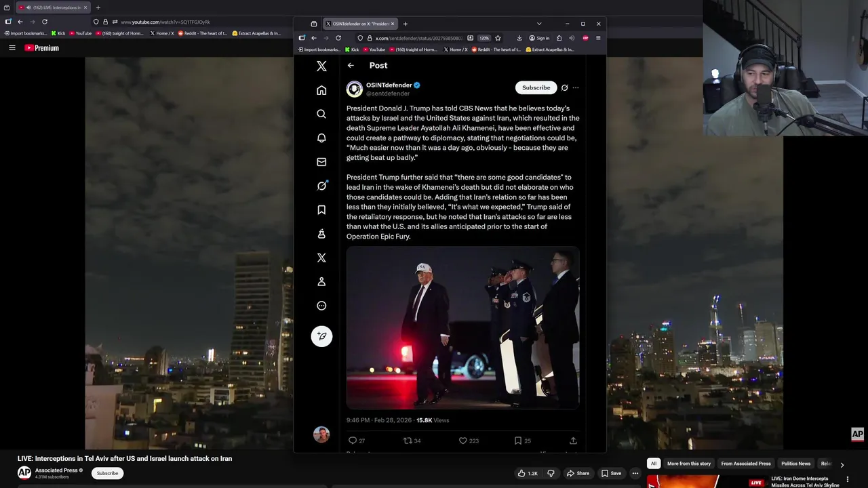Open X profile person icon in sidebar
Image resolution: width=868 pixels, height=488 pixels.
321,281
